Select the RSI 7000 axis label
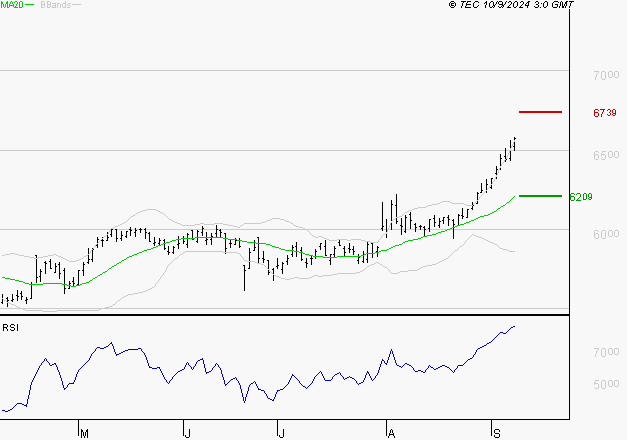 click(606, 352)
